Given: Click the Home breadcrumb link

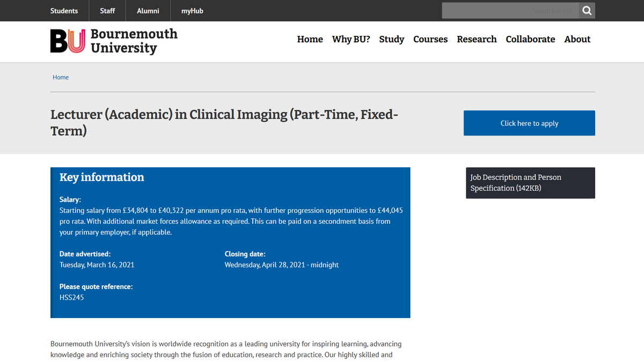Looking at the screenshot, I should tap(61, 77).
